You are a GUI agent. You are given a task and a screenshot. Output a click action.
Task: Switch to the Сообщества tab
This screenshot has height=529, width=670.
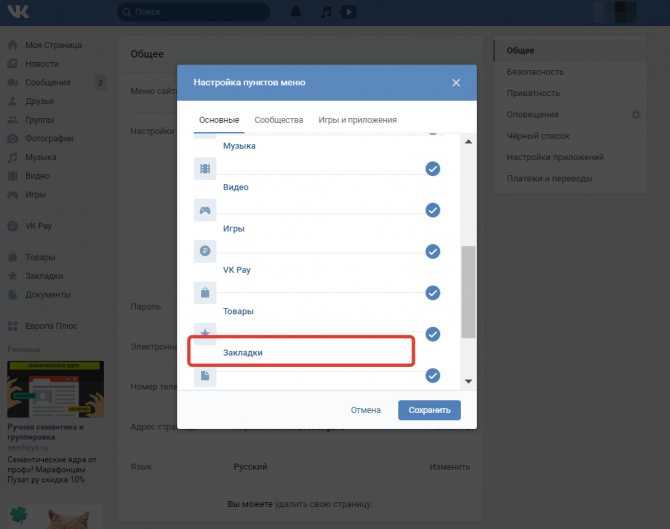click(279, 120)
